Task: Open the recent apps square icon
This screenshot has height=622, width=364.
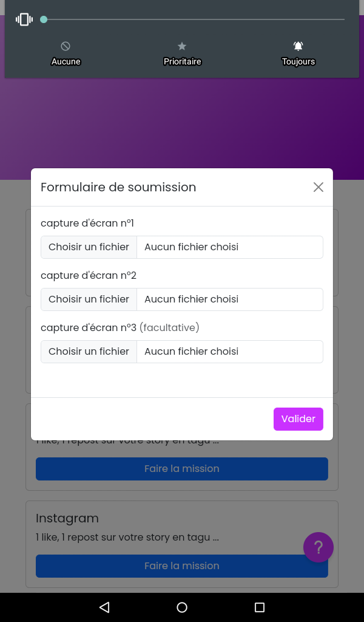Action: click(x=260, y=607)
